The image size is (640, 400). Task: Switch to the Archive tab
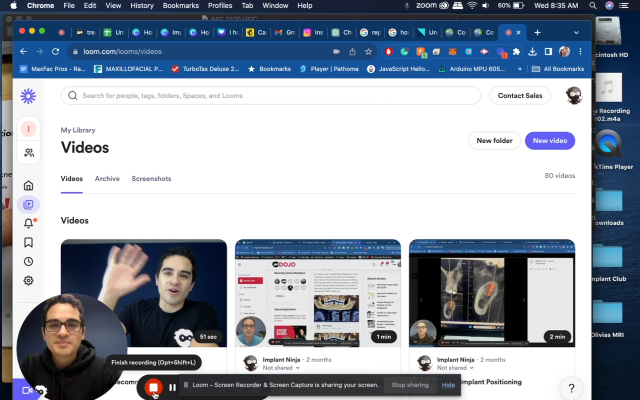(x=107, y=179)
